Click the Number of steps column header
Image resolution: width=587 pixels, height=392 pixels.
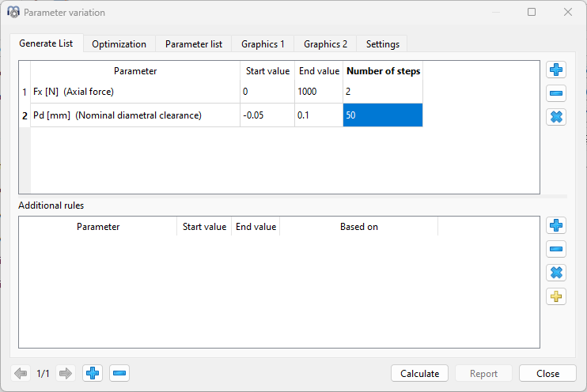click(383, 71)
